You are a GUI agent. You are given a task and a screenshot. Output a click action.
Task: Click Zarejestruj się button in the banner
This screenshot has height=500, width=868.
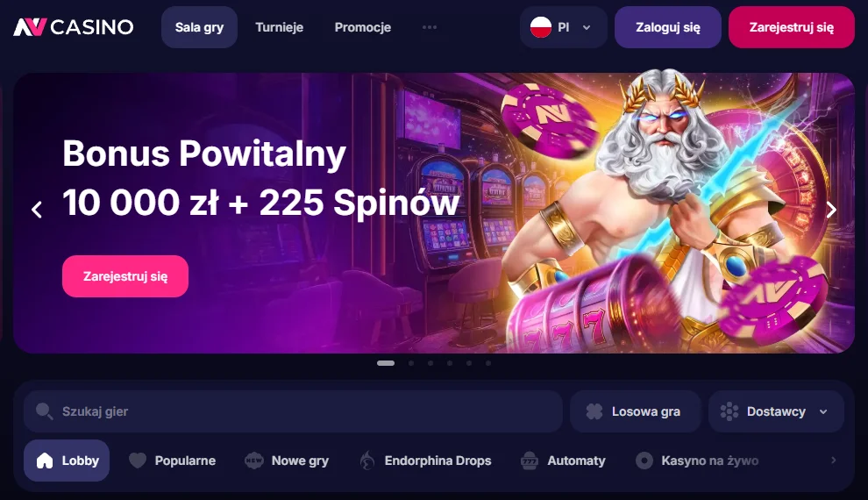[125, 276]
